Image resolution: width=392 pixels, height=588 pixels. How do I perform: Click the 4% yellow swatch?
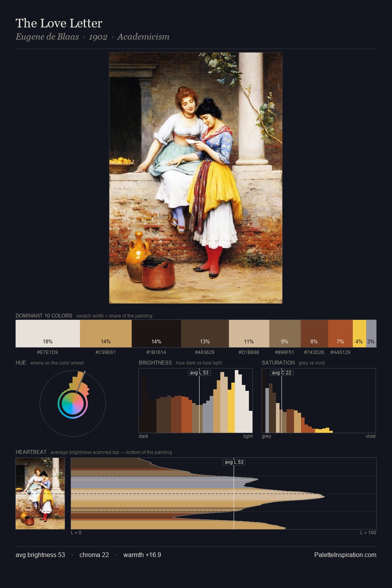359,334
